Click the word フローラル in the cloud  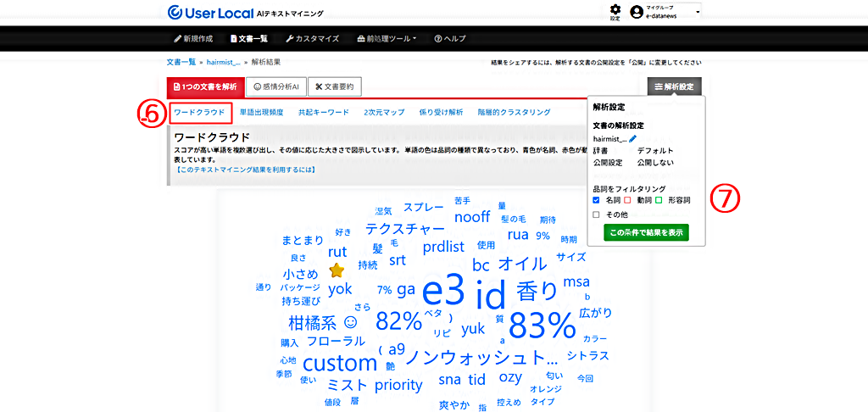(x=336, y=341)
